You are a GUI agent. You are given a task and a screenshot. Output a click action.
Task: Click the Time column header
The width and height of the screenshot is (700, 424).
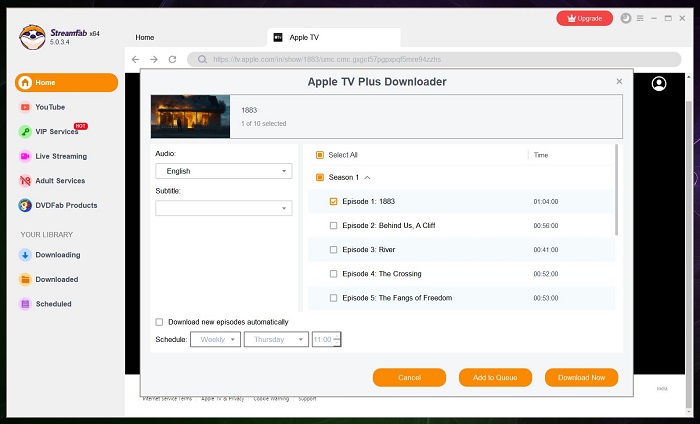point(541,155)
